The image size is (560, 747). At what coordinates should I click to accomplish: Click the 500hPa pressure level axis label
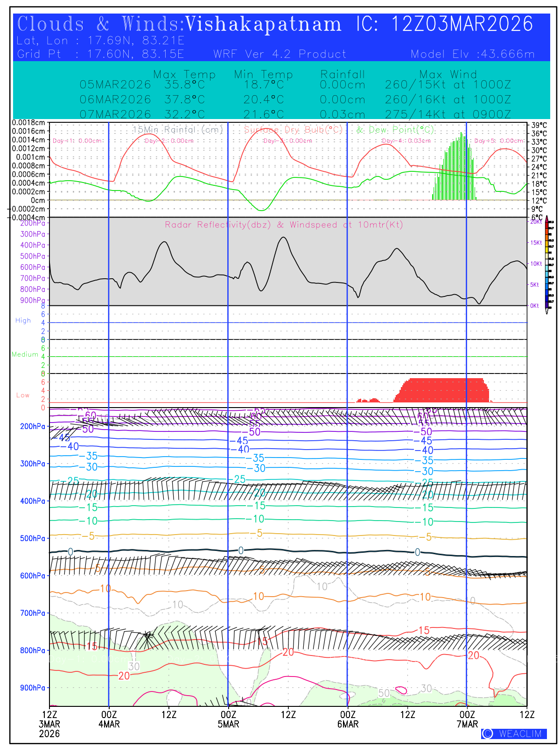pos(33,538)
